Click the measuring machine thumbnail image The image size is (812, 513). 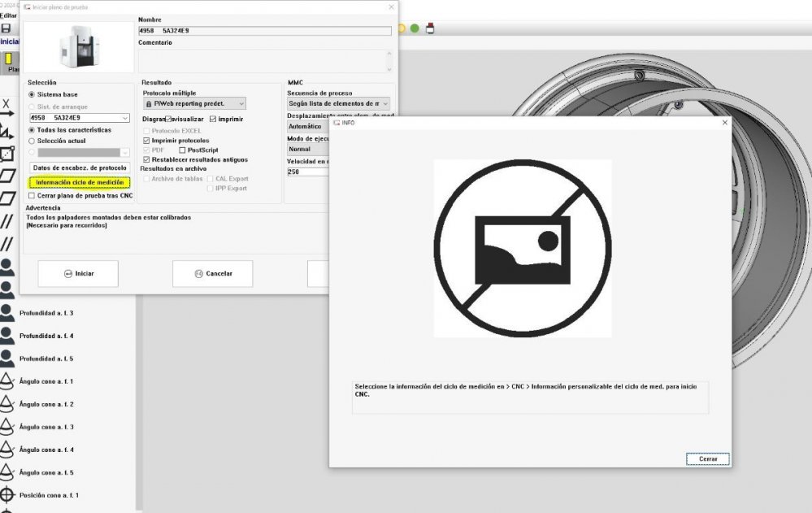coord(79,47)
